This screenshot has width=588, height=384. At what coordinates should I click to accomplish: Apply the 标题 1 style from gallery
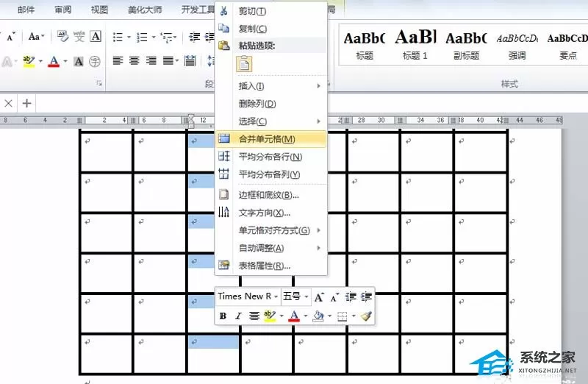click(x=415, y=44)
